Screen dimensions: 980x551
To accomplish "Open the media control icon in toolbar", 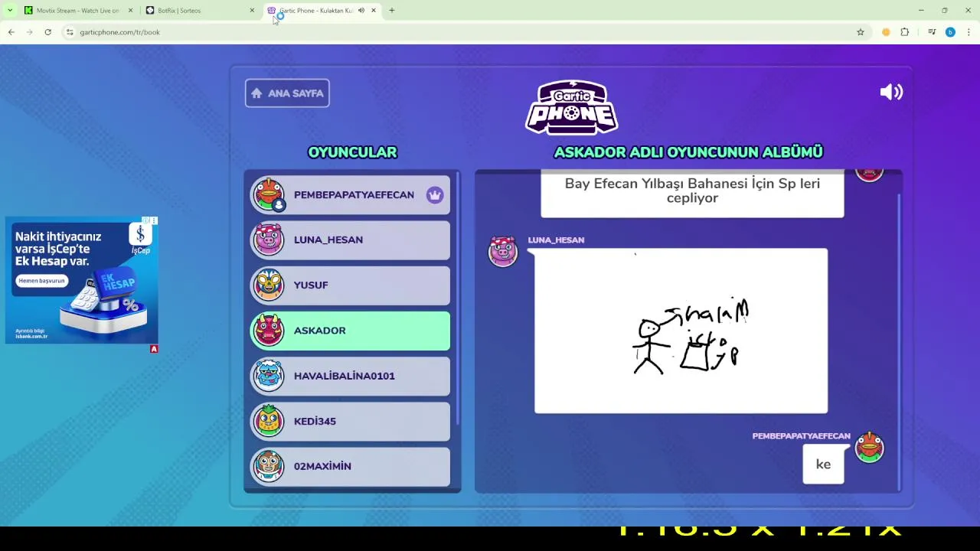I will [x=932, y=32].
